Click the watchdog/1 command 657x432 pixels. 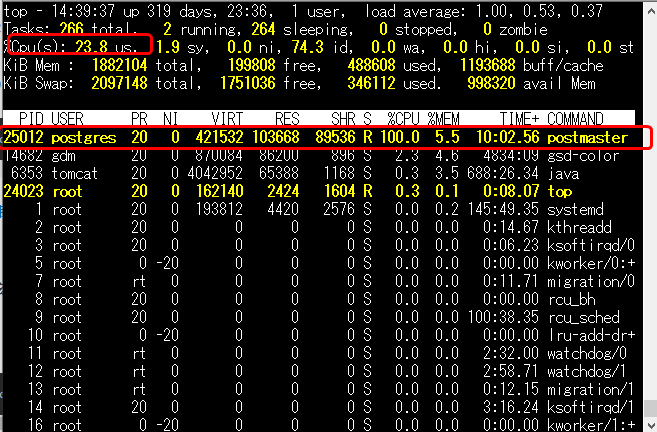(x=587, y=372)
